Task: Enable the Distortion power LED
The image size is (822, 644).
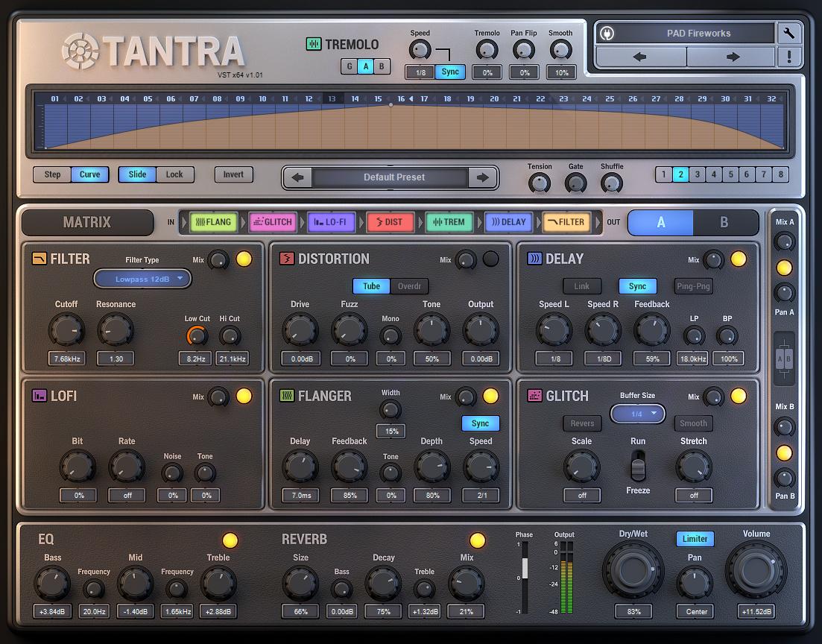Action: (490, 259)
